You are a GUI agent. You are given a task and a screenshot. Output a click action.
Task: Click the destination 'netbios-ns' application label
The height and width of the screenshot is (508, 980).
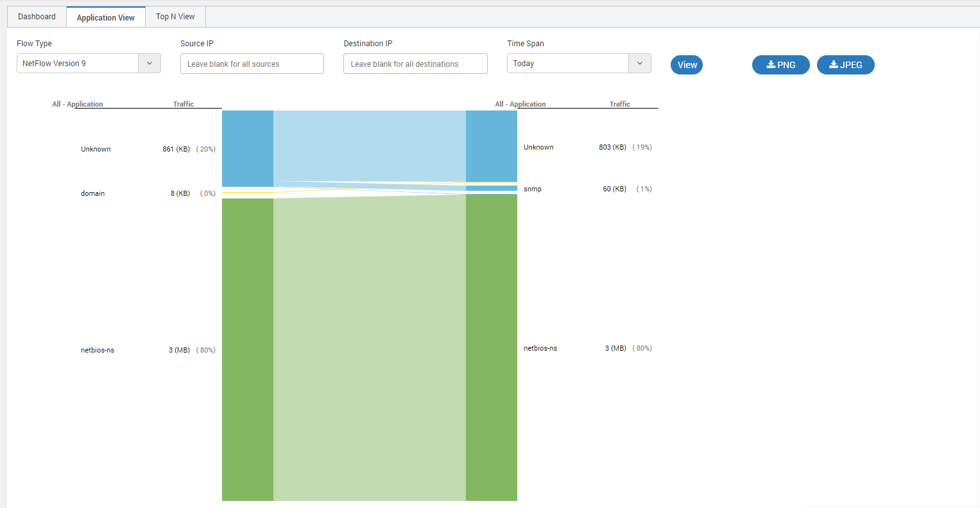pyautogui.click(x=540, y=348)
